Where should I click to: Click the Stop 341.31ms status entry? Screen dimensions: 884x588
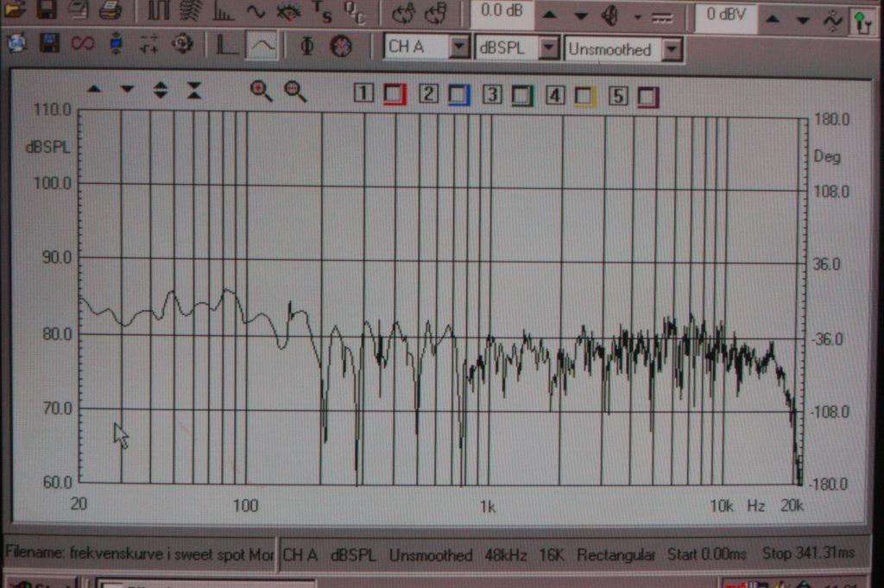click(x=808, y=553)
